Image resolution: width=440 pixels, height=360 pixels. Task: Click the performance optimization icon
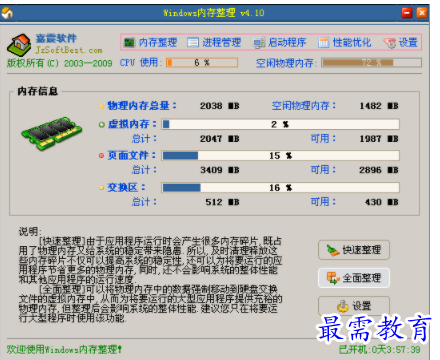(x=323, y=43)
